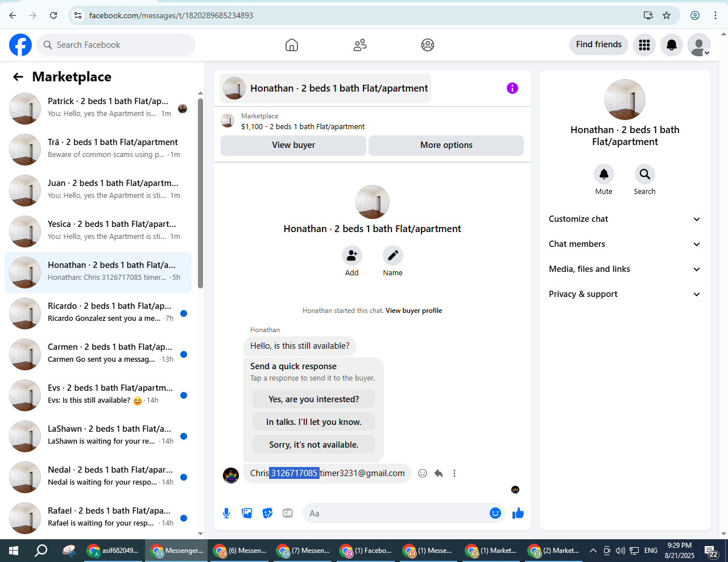
Task: Switch to '(1) Facebo...' taskbar window
Action: point(366,551)
